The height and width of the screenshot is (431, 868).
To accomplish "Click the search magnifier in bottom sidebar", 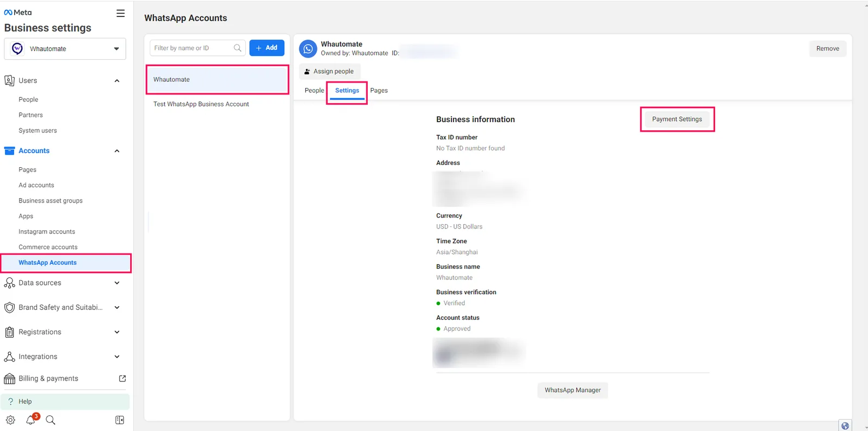I will pyautogui.click(x=50, y=420).
